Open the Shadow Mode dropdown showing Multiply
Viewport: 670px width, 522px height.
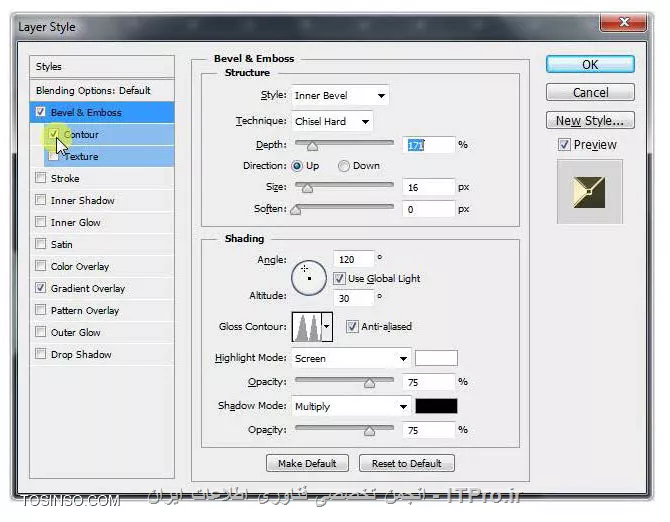point(351,406)
